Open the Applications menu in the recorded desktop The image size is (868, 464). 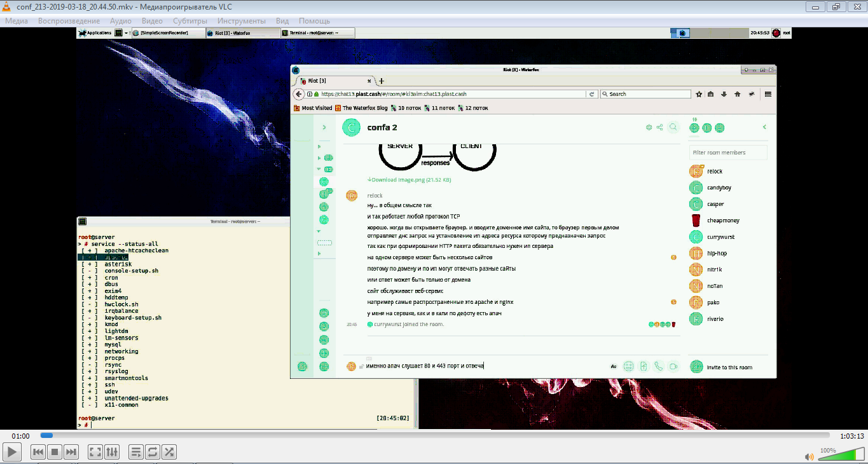pyautogui.click(x=95, y=32)
